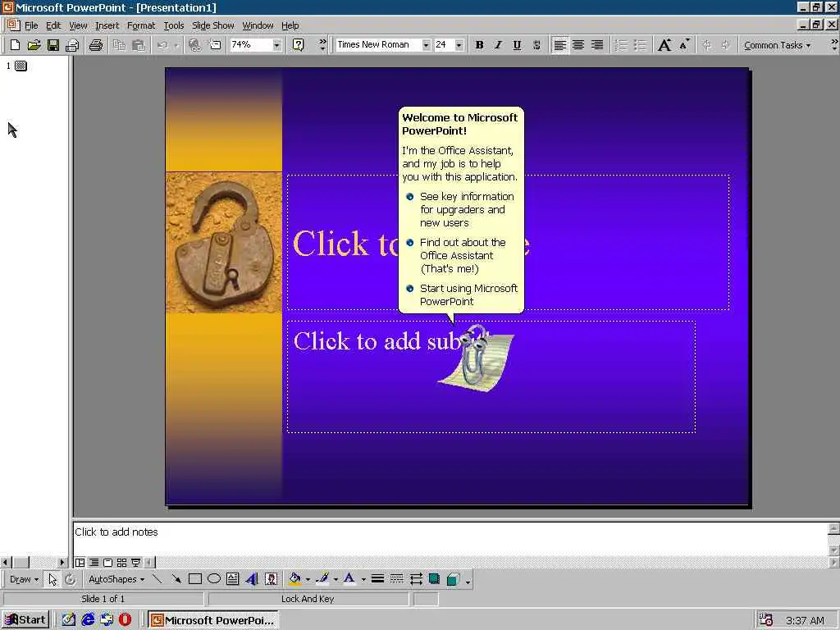
Task: Open the Insert menu
Action: pos(107,25)
